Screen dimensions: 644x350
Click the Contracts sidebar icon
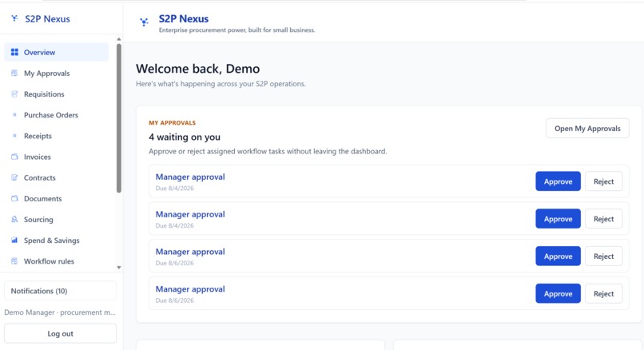click(14, 177)
